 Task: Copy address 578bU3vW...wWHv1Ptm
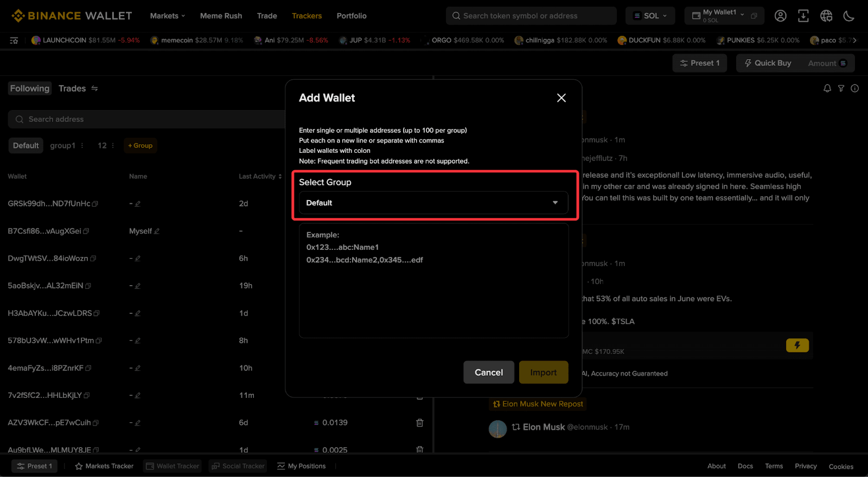[x=99, y=341]
